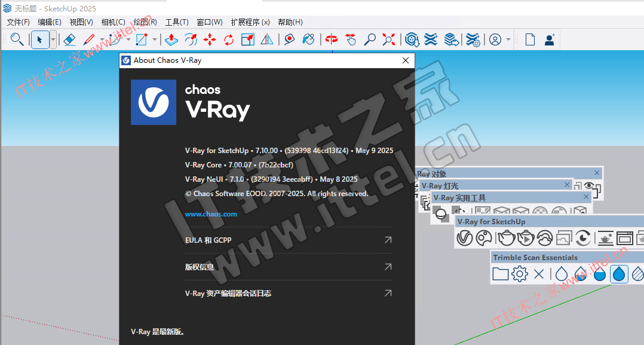This screenshot has width=644, height=345.
Task: Click the cloud render icon
Action: click(545, 238)
